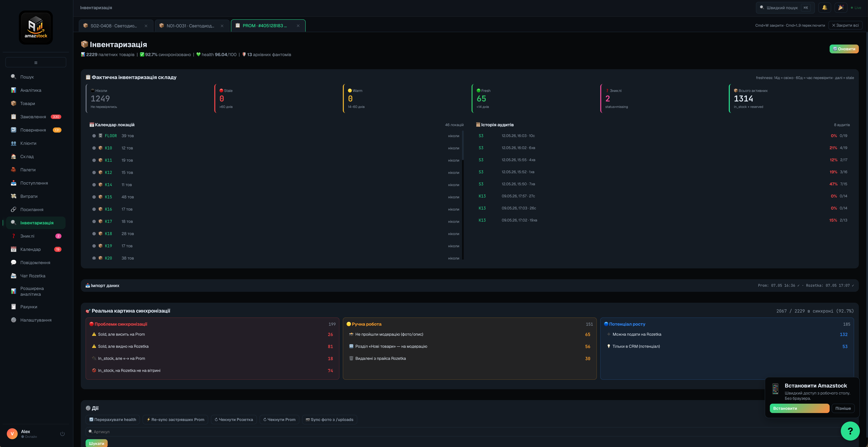
Task: Toggle the sidebar collapse hamburger button
Action: [36, 62]
